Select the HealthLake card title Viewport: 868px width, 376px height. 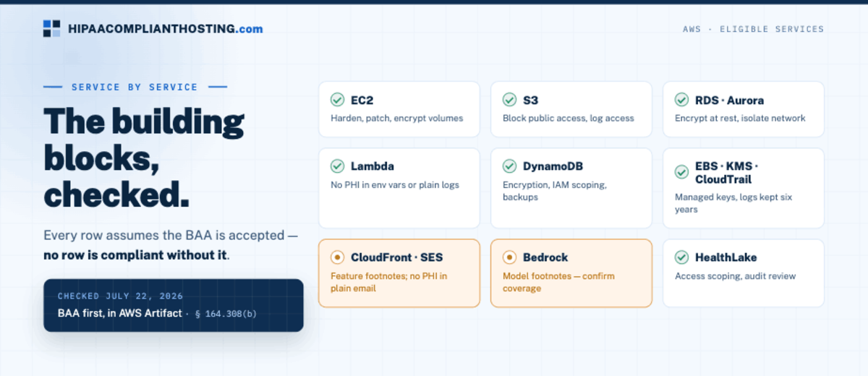726,257
